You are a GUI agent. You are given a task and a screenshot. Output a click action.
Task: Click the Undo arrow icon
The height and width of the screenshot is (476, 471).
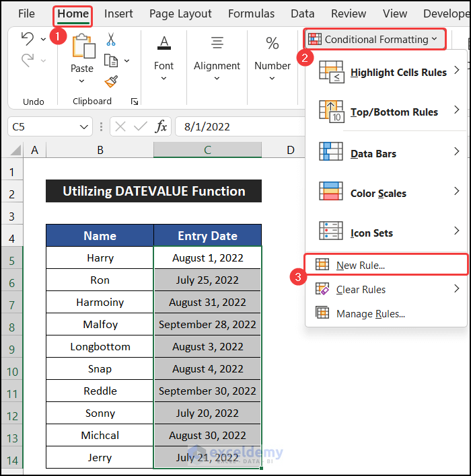click(28, 39)
